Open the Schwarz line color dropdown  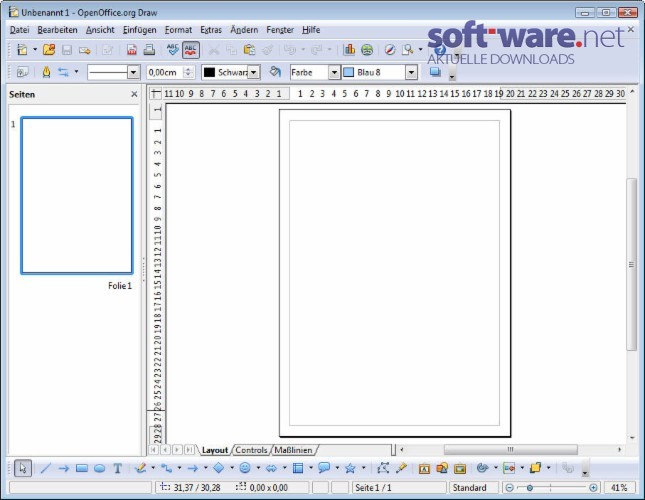(254, 72)
